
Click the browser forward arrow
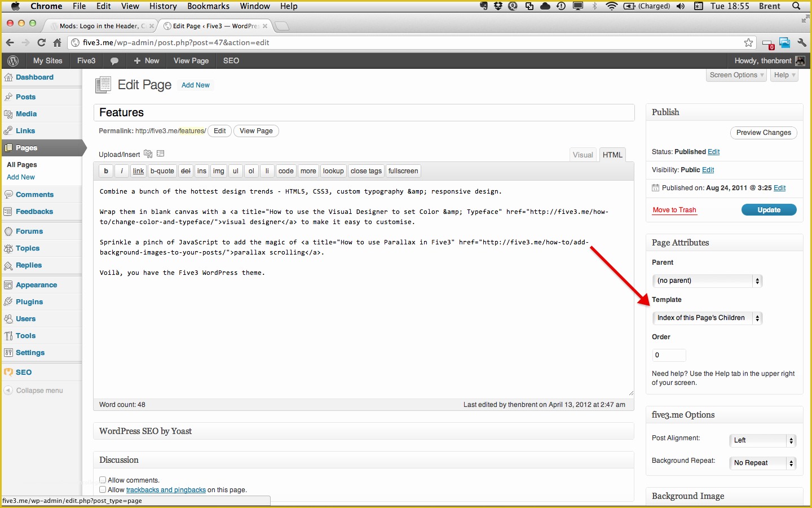[25, 42]
